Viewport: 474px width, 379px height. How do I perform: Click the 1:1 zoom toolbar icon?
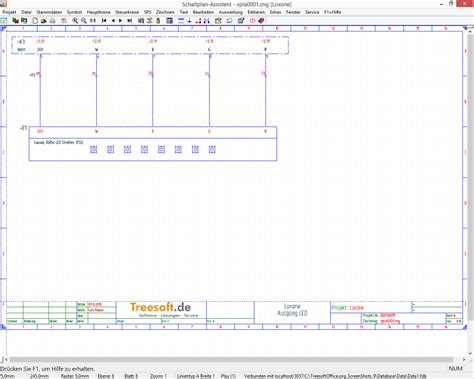(x=93, y=21)
